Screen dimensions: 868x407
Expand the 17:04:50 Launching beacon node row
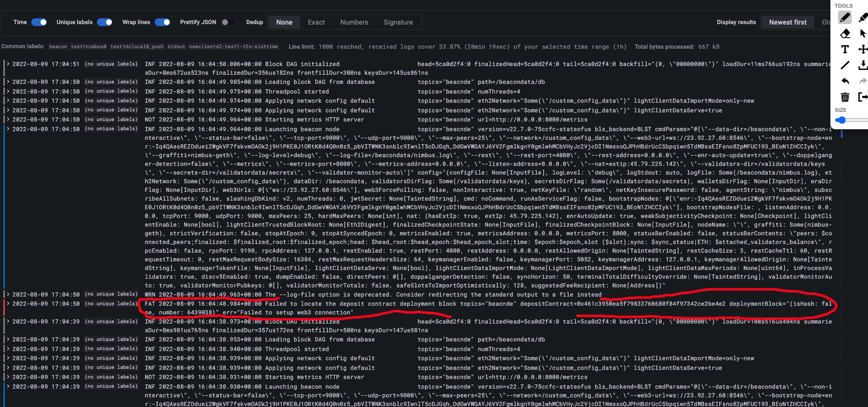coord(8,129)
